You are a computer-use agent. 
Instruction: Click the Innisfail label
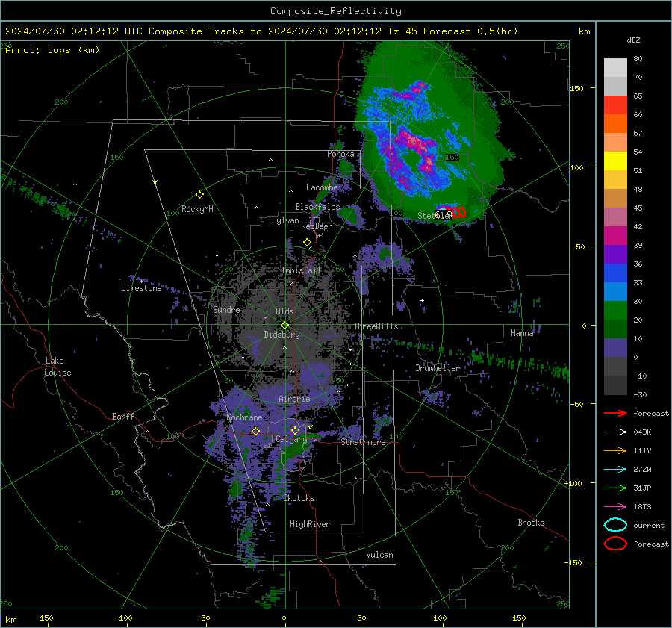click(302, 270)
